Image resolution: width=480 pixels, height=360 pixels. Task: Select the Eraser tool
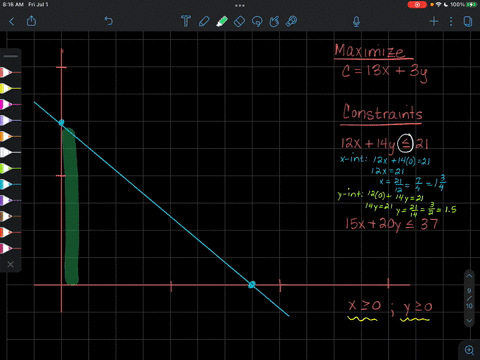coord(239,22)
